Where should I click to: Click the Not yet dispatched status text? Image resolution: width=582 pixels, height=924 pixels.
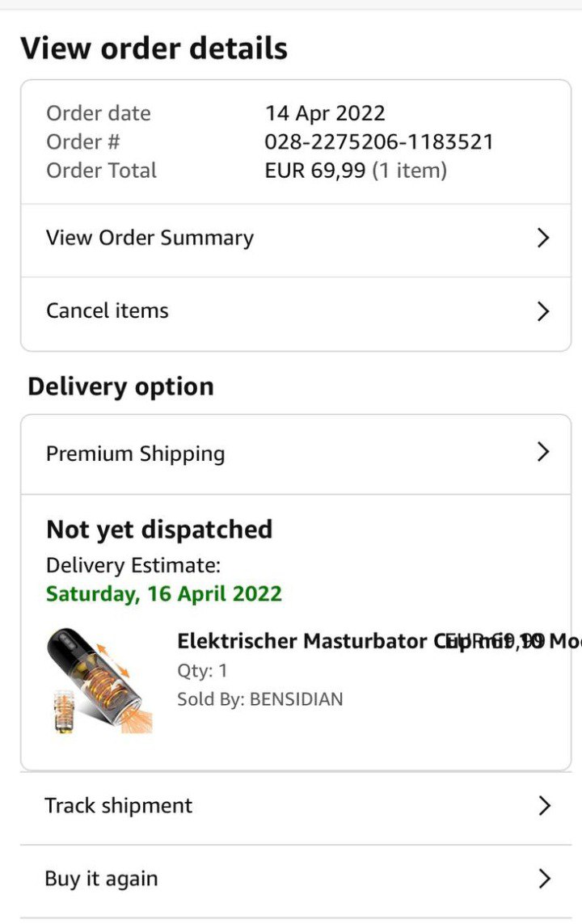pyautogui.click(x=159, y=530)
